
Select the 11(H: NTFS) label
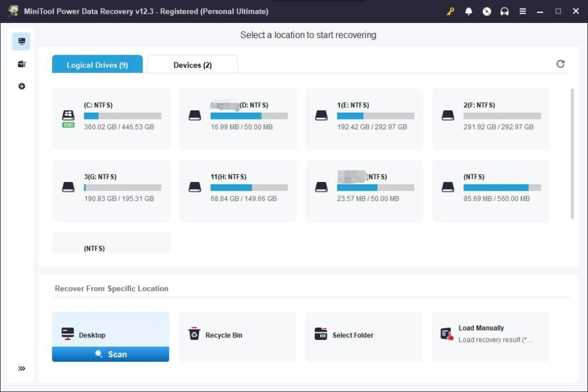click(x=229, y=177)
